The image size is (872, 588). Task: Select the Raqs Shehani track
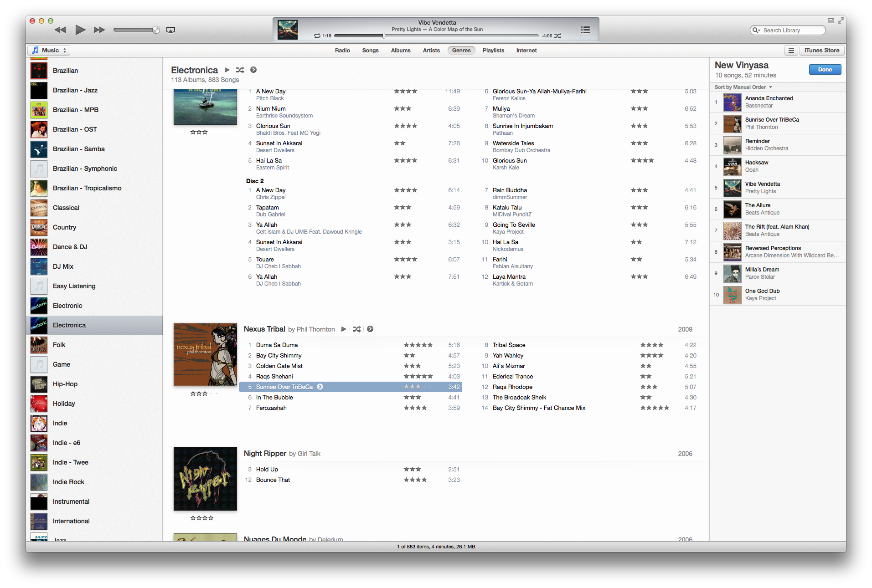(x=351, y=377)
